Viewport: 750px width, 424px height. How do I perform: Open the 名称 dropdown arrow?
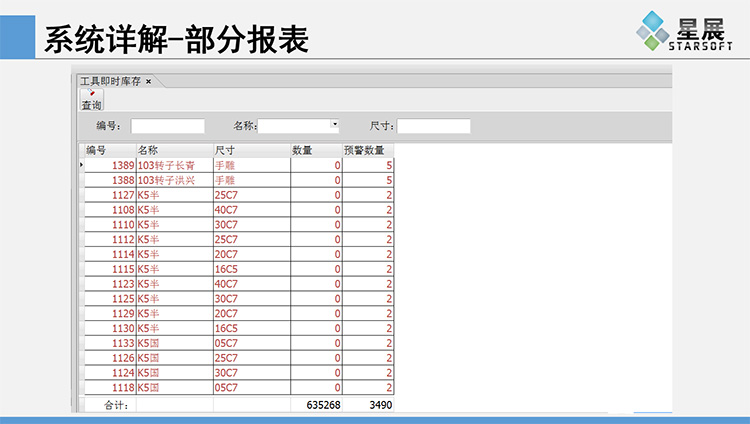(334, 125)
